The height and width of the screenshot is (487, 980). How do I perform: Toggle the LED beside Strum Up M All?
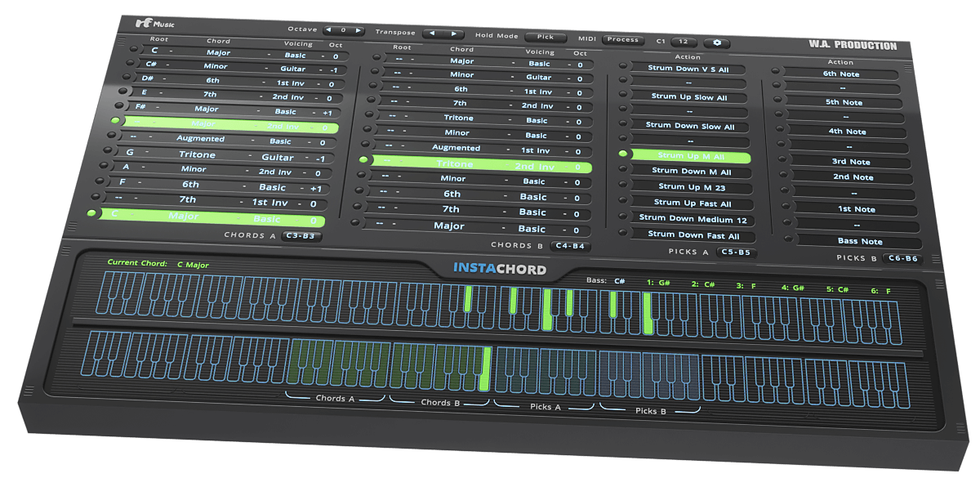point(623,154)
